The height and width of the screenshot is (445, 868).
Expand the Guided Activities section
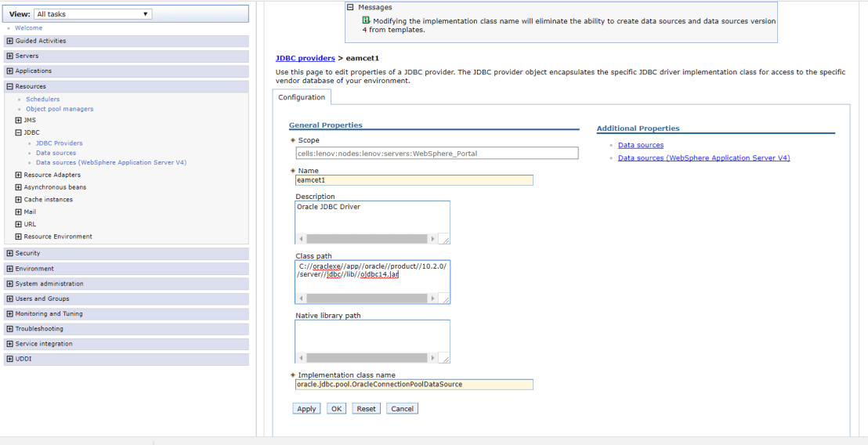tap(9, 41)
